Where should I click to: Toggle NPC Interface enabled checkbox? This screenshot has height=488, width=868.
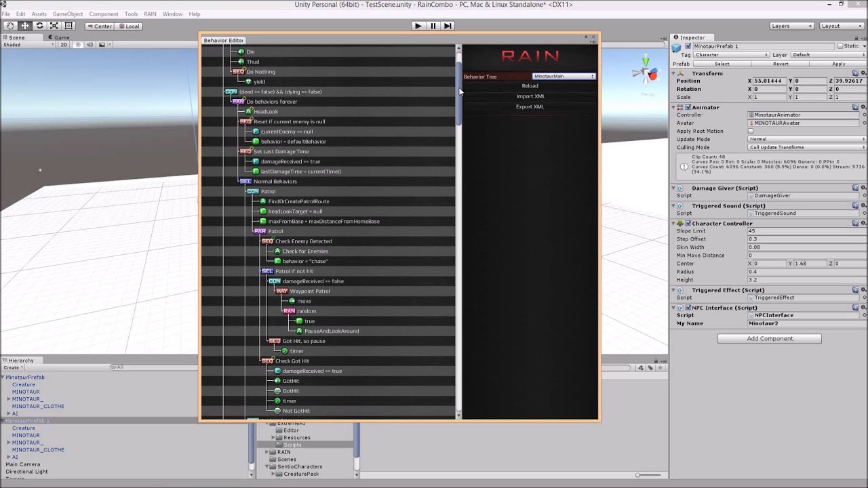(x=688, y=308)
